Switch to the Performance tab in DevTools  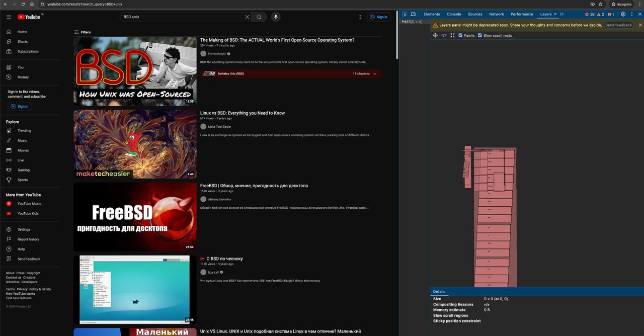pos(522,14)
